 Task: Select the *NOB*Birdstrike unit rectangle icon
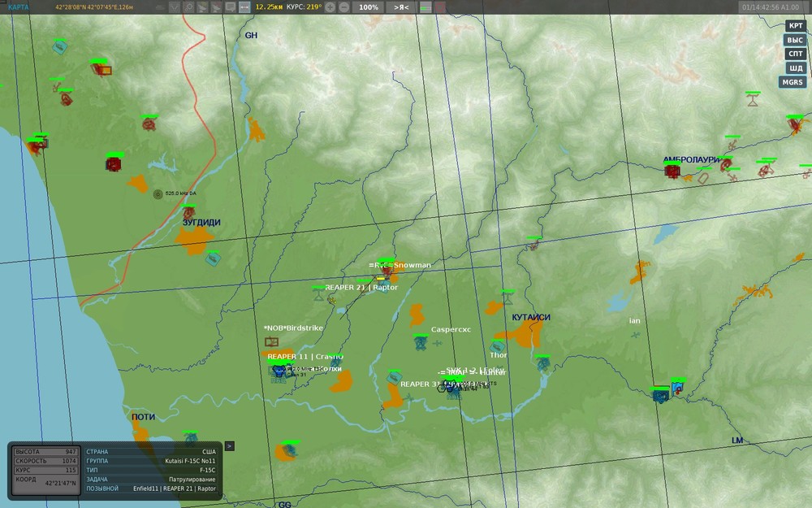click(x=271, y=341)
